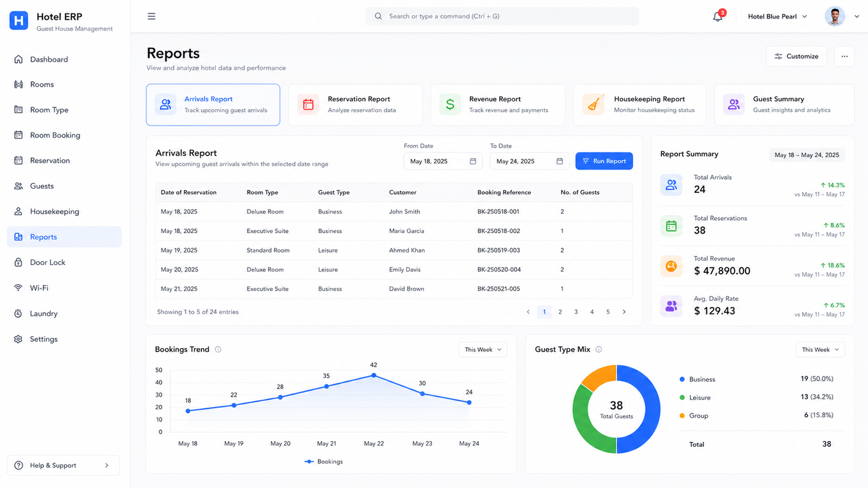This screenshot has height=488, width=868.
Task: Expand the profile menu chevron
Action: 857,17
